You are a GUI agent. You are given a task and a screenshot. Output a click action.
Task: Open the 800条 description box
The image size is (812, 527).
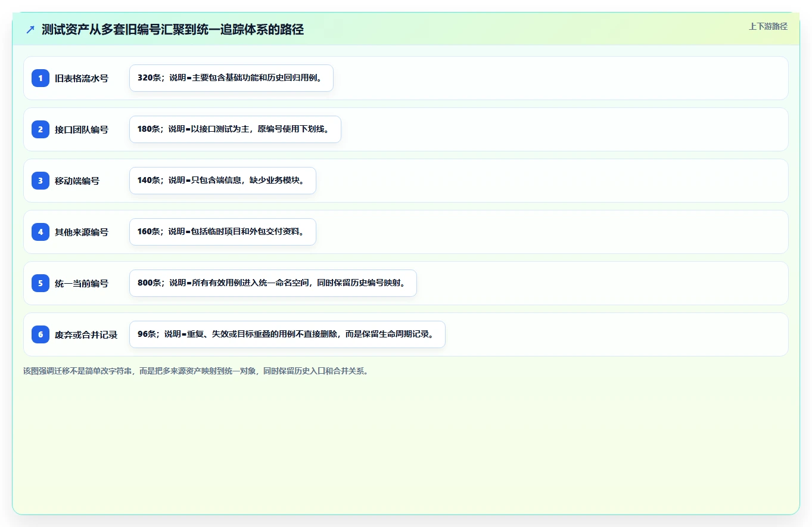pyautogui.click(x=273, y=283)
